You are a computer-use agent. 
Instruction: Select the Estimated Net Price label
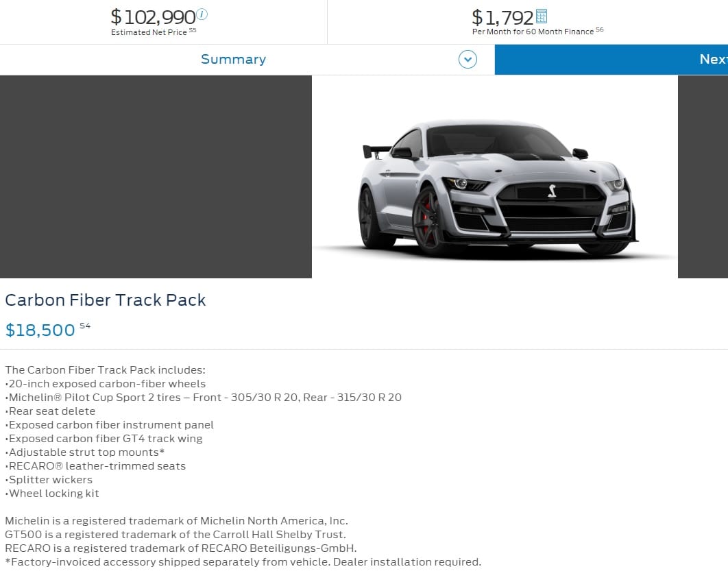coord(149,32)
